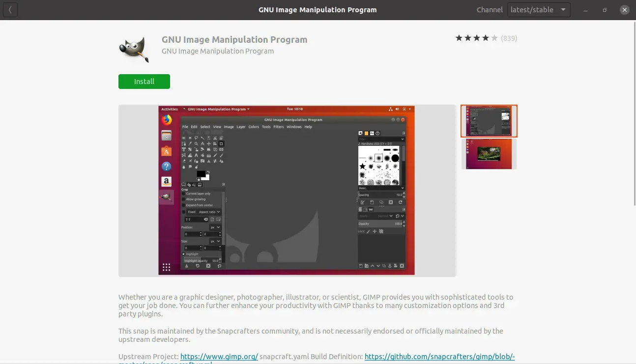636x364 pixels.
Task: Open the large GIMP screenshot preview
Action: [287, 191]
